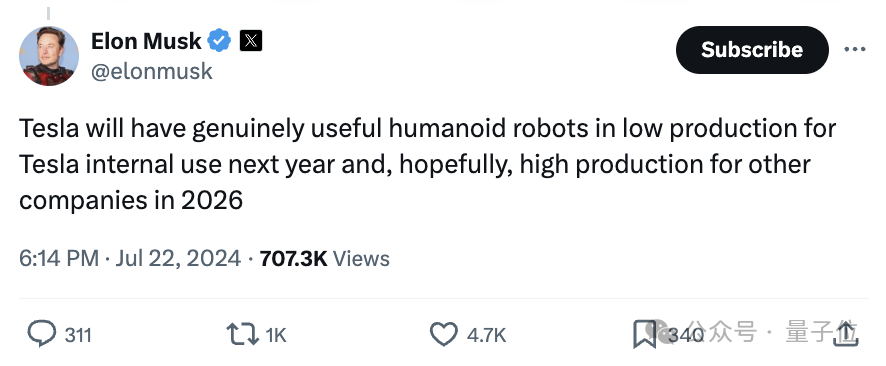Click the reply speech bubble icon
The image size is (886, 366).
coord(42,334)
